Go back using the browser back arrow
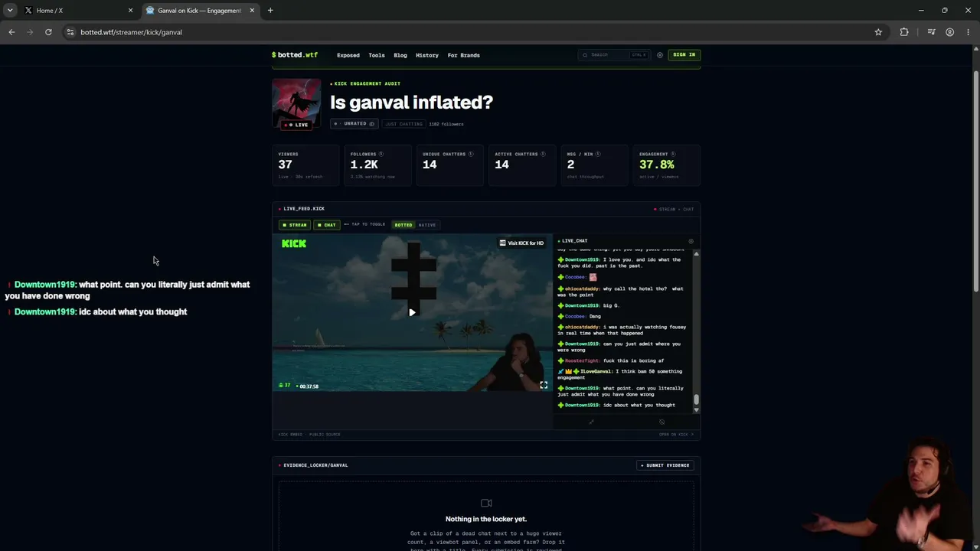The height and width of the screenshot is (551, 980). click(x=11, y=32)
